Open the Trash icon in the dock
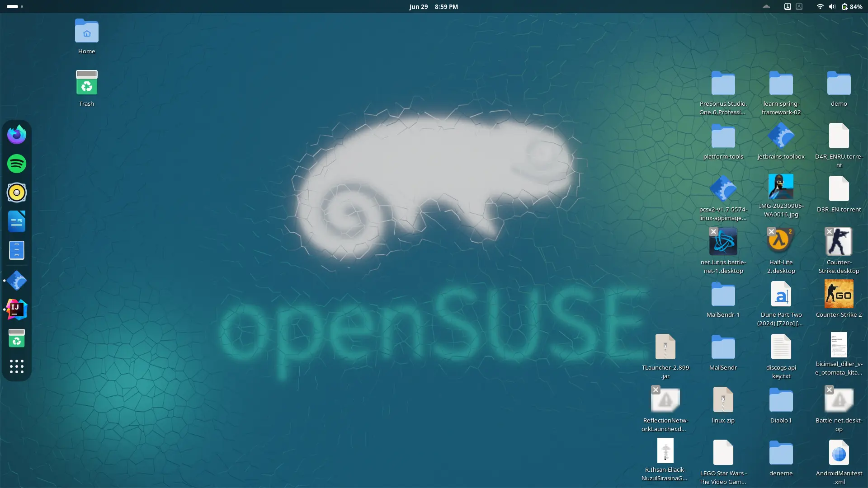This screenshot has height=488, width=868. [17, 338]
